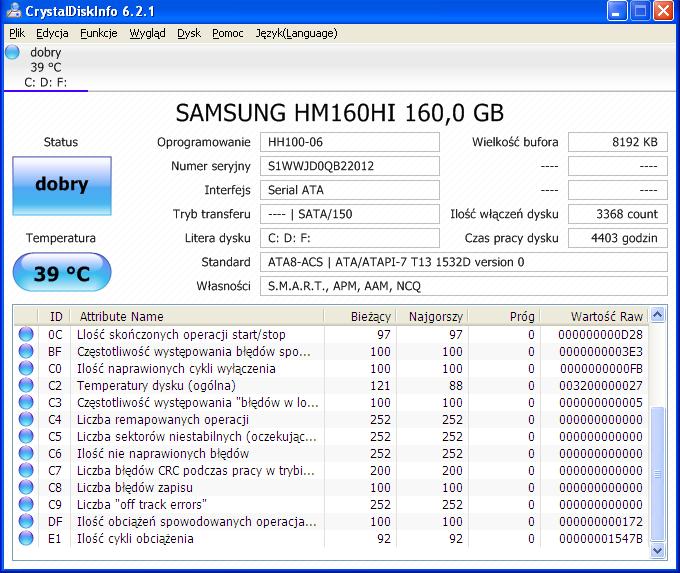This screenshot has width=680, height=573.
Task: Click the Litera dysku field C: D: F:
Action: [x=350, y=238]
